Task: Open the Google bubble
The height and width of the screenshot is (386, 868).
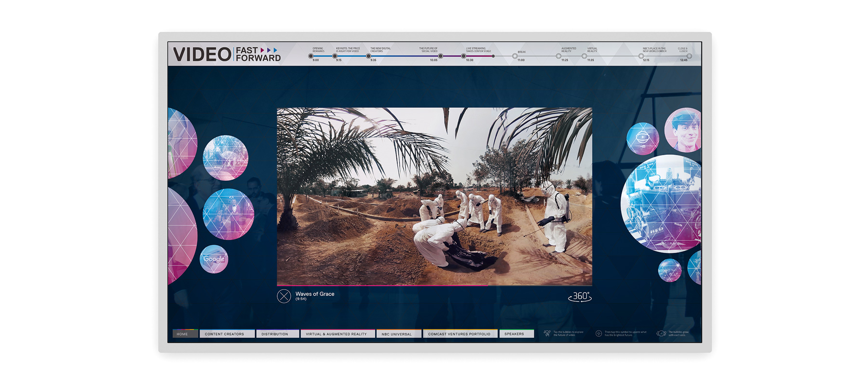Action: (214, 259)
